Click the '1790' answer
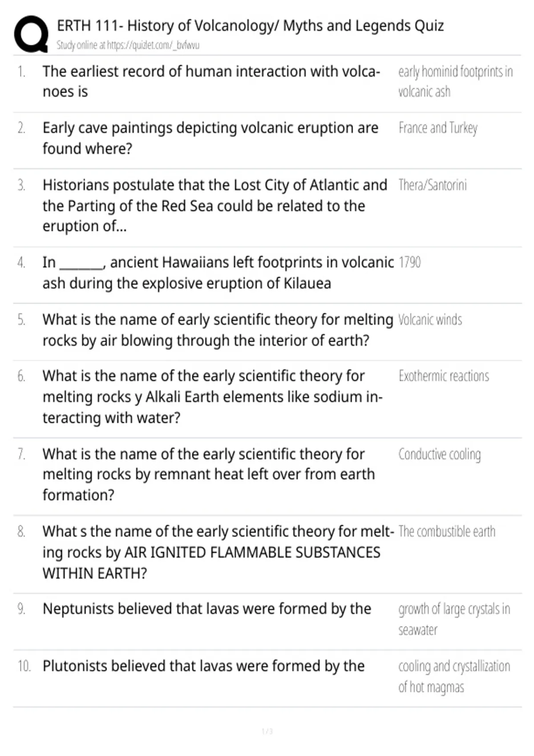Screen dimensions: 534x756 click(x=409, y=262)
